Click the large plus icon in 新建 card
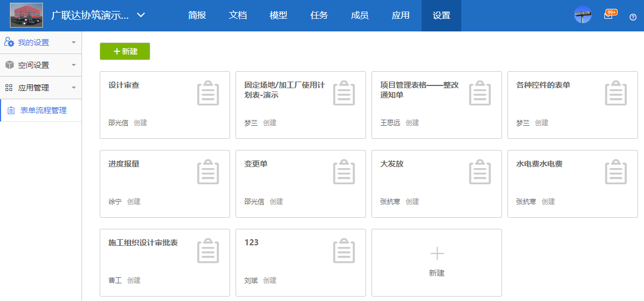The width and height of the screenshot is (644, 301). coord(436,254)
